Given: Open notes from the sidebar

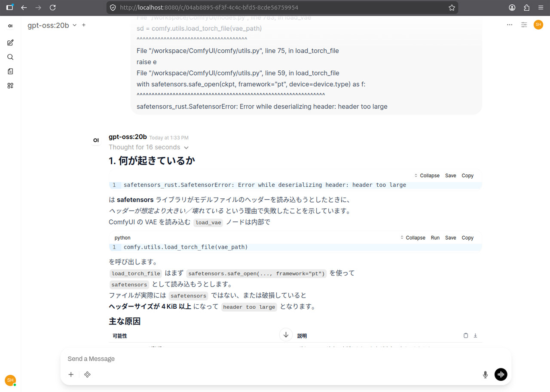Looking at the screenshot, I should 10,71.
